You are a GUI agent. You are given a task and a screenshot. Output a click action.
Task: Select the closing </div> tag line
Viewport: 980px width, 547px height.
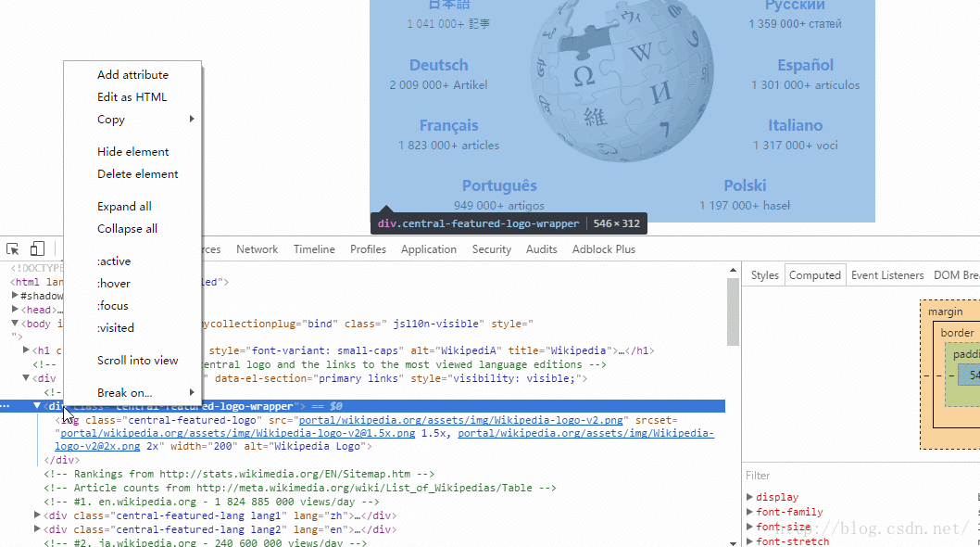pyautogui.click(x=61, y=460)
